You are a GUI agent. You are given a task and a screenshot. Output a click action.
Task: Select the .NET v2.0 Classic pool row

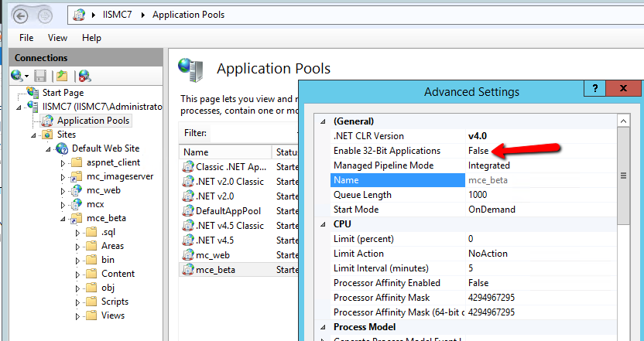point(239,182)
